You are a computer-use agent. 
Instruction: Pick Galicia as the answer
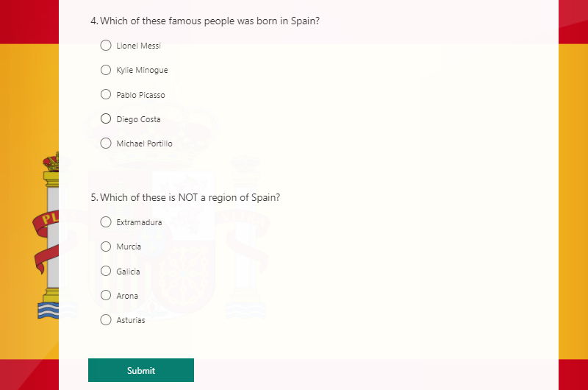pyautogui.click(x=106, y=271)
